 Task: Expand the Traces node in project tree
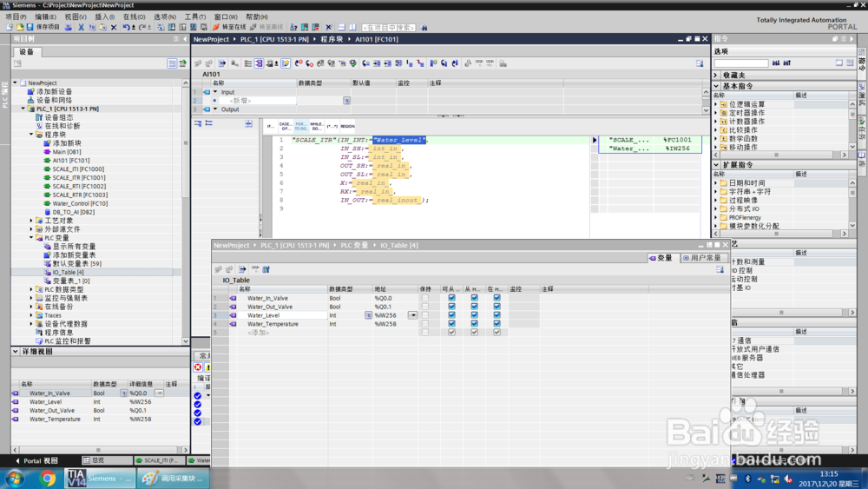tap(31, 315)
